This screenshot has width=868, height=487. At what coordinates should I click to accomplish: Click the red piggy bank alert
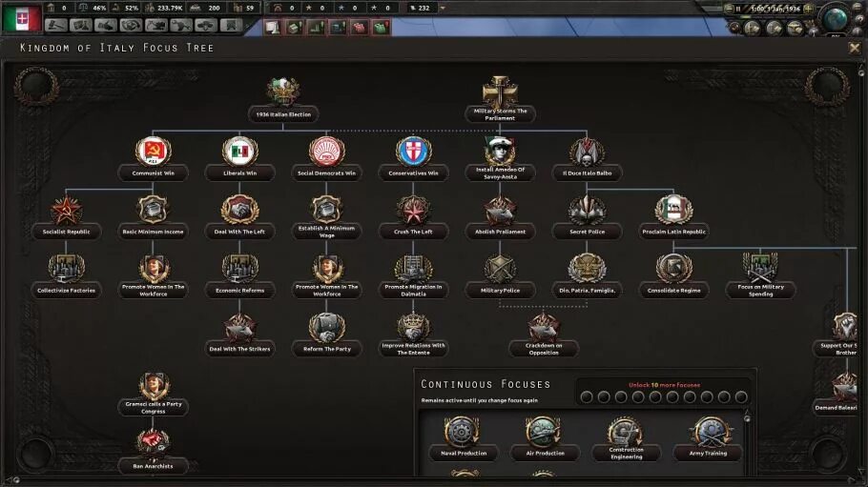coord(360,26)
